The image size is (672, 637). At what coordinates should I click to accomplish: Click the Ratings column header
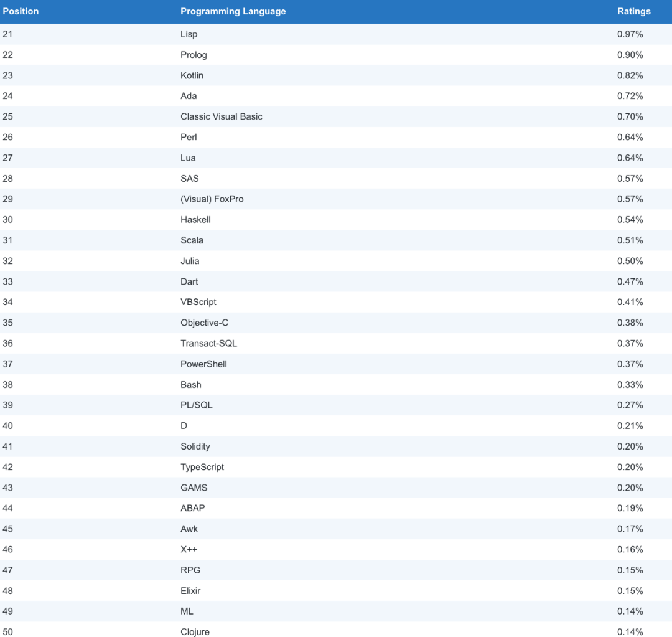(x=633, y=12)
